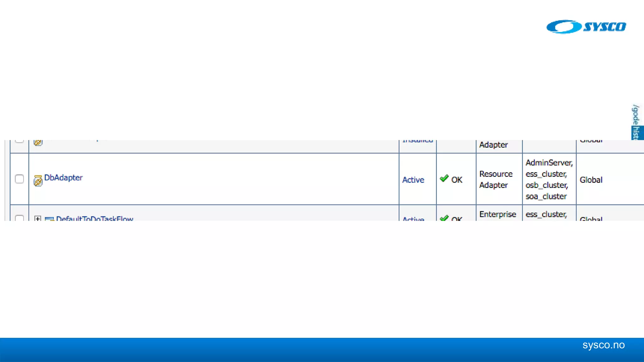The width and height of the screenshot is (644, 362).
Task: Open the vertical gode hist side tab
Action: point(636,122)
